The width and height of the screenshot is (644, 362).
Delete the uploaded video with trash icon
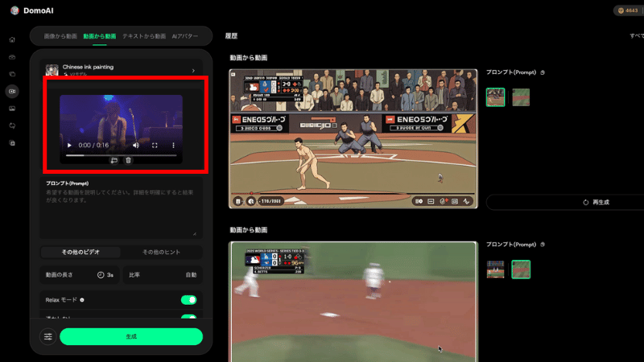pos(128,160)
